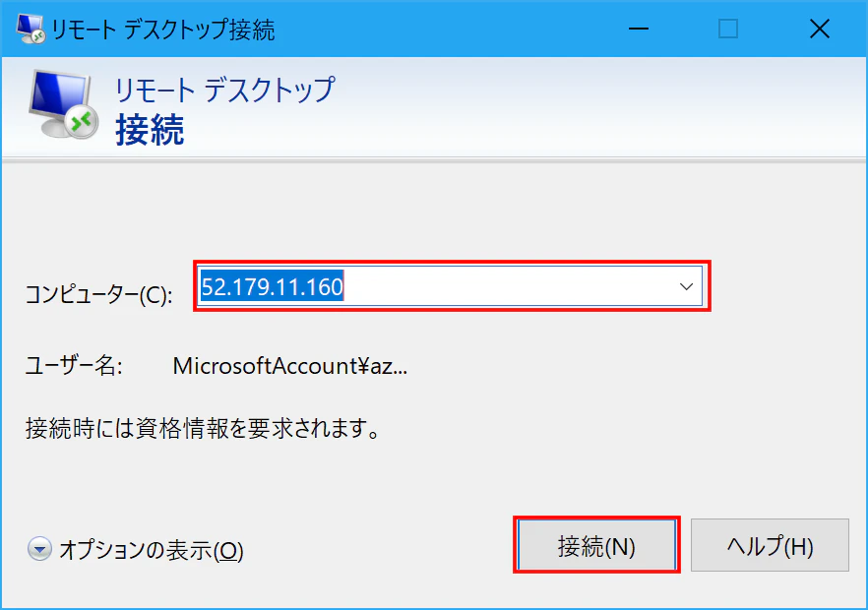This screenshot has height=610, width=868.
Task: Click the ヘルプ(H) button
Action: (x=770, y=545)
